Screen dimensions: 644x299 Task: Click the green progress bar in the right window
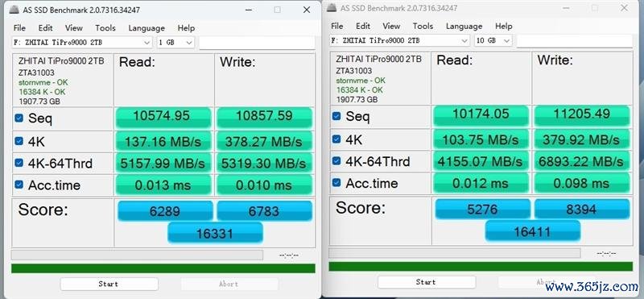click(x=481, y=267)
